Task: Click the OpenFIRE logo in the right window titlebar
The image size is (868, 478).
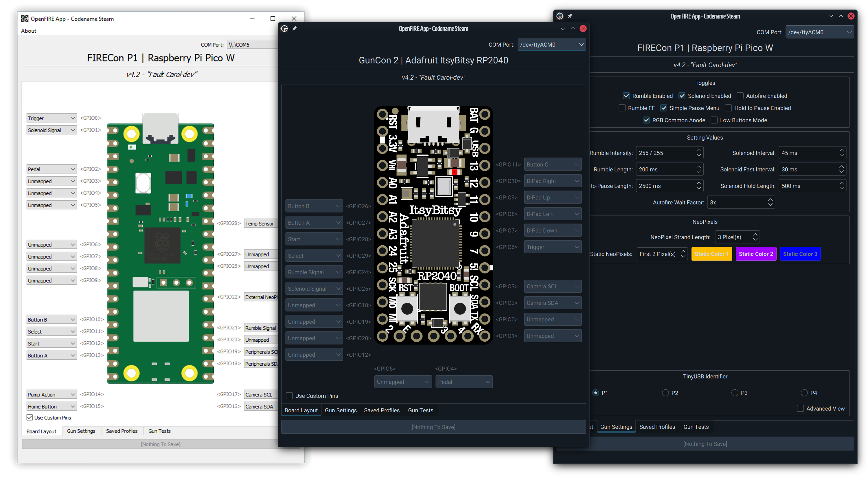Action: point(560,16)
